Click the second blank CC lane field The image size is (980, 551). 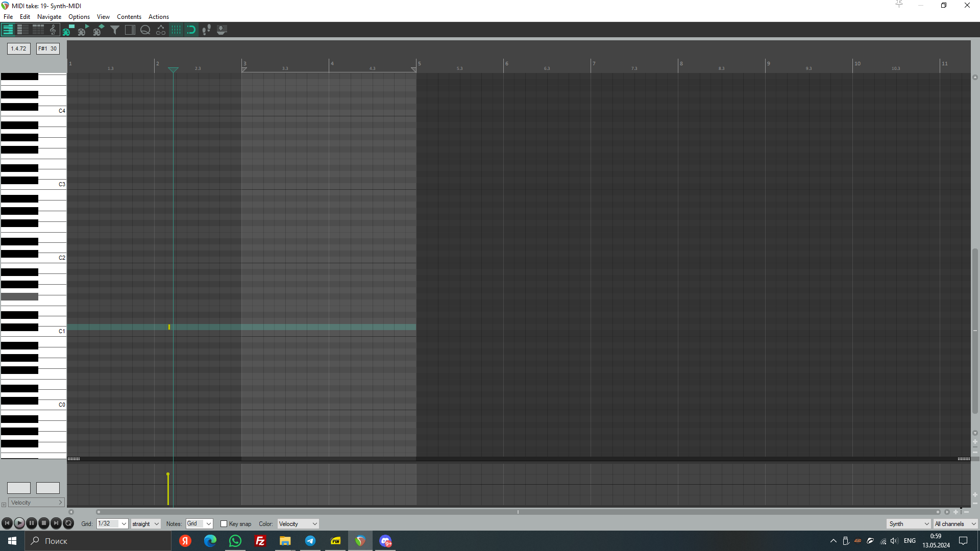point(48,488)
